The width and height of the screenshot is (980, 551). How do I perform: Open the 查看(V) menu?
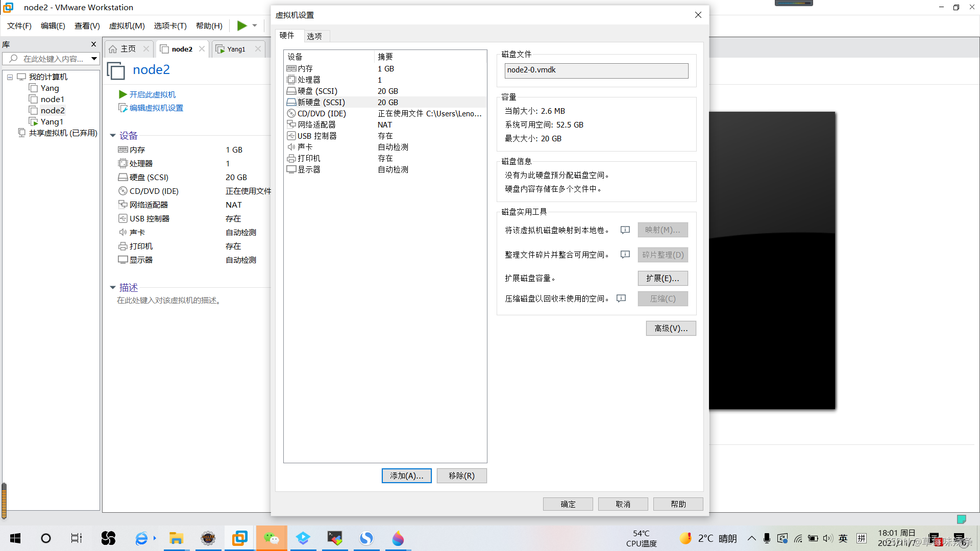pyautogui.click(x=87, y=26)
